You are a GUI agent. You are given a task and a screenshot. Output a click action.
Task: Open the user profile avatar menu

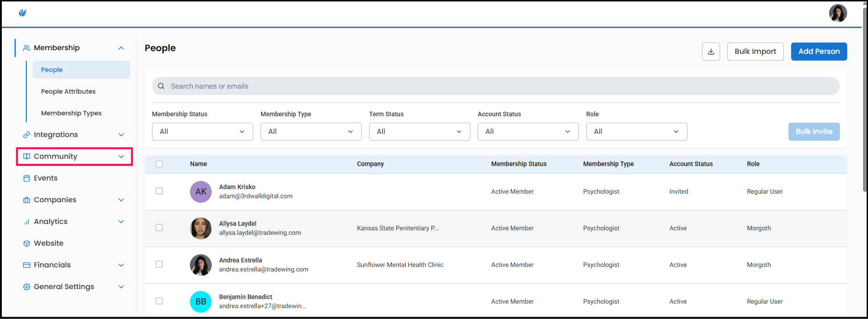click(x=837, y=13)
